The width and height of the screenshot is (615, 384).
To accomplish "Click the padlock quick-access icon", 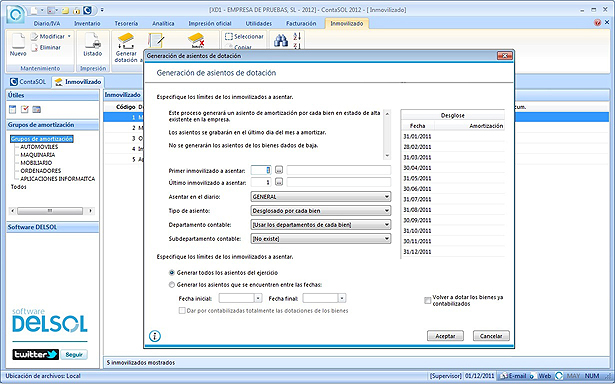I will coord(76,11).
